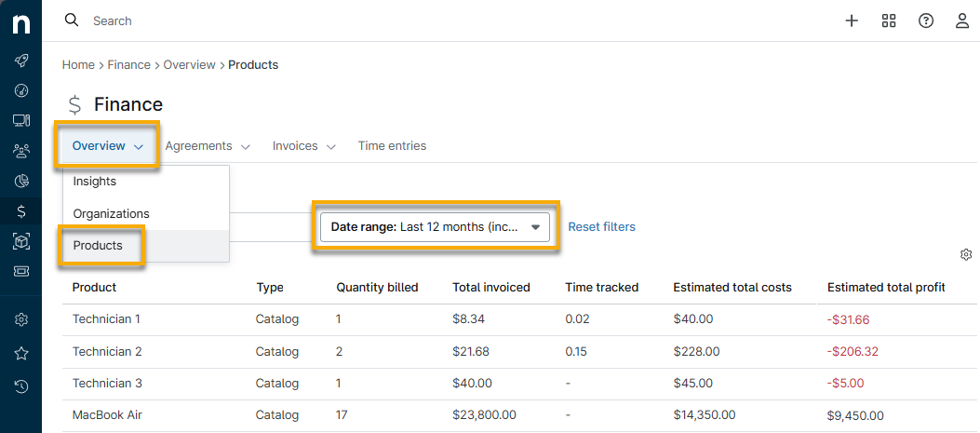The image size is (980, 433).
Task: Expand the Date range dropdown
Action: click(x=435, y=227)
